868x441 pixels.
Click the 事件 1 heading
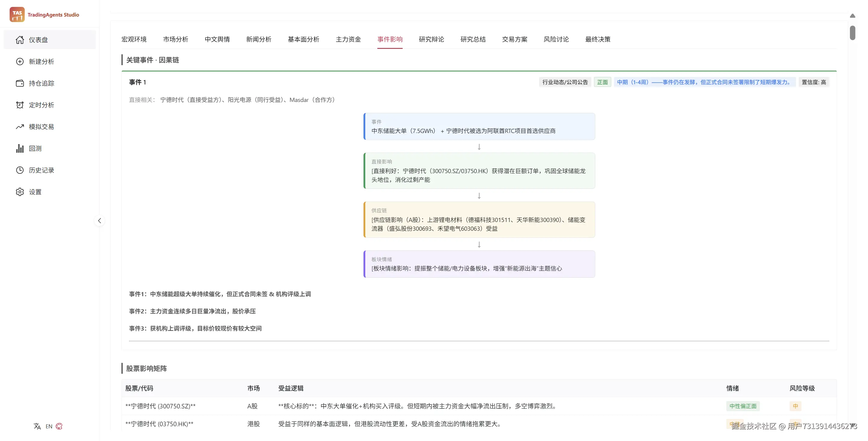[137, 82]
